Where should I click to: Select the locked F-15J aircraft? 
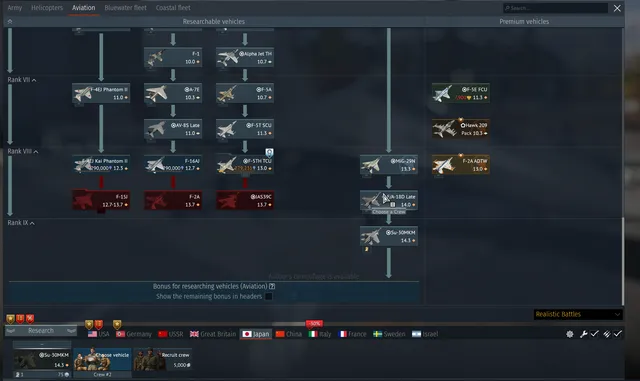point(101,201)
